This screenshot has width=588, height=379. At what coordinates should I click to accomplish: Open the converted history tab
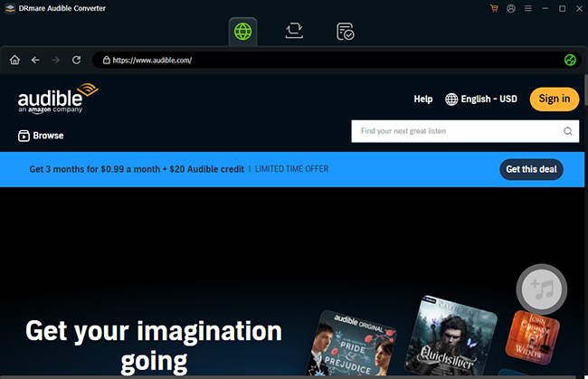345,31
